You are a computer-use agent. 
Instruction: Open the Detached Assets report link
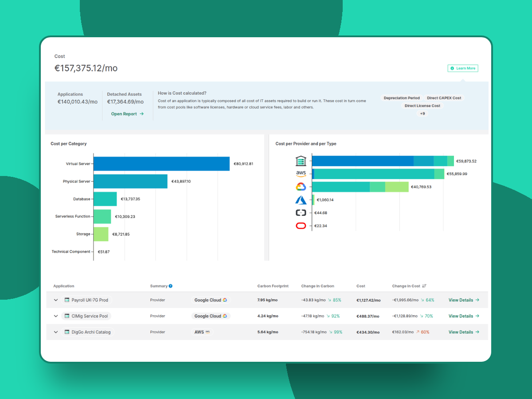pyautogui.click(x=128, y=114)
